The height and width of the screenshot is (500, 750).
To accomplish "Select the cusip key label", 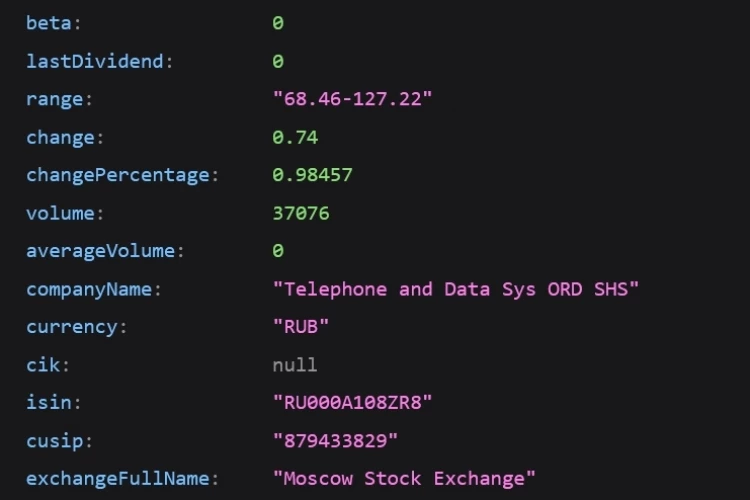I will 55,441.
